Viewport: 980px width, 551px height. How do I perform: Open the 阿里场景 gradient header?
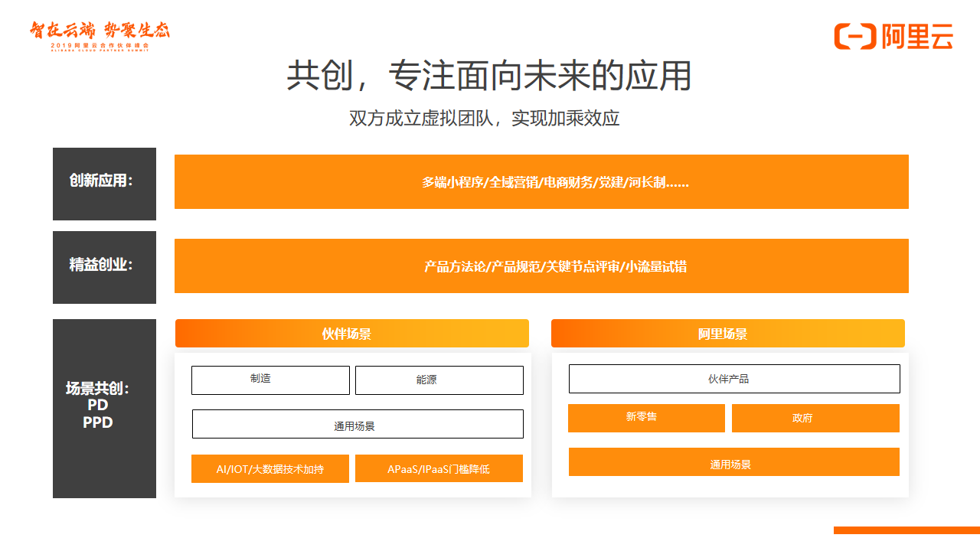coord(727,334)
